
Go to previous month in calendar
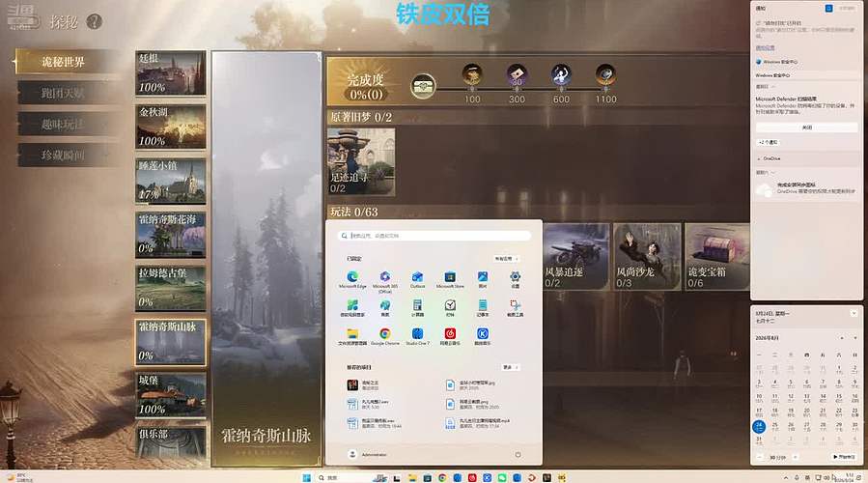[x=842, y=338]
